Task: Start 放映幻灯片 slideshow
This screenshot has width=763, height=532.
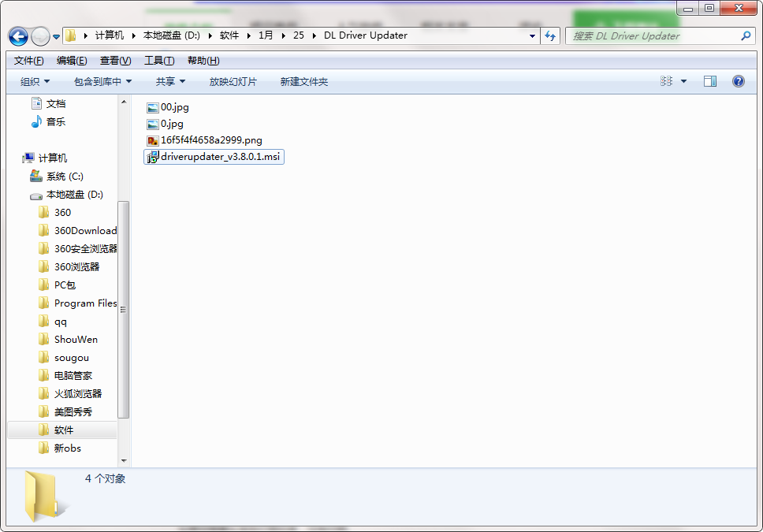Action: 233,82
